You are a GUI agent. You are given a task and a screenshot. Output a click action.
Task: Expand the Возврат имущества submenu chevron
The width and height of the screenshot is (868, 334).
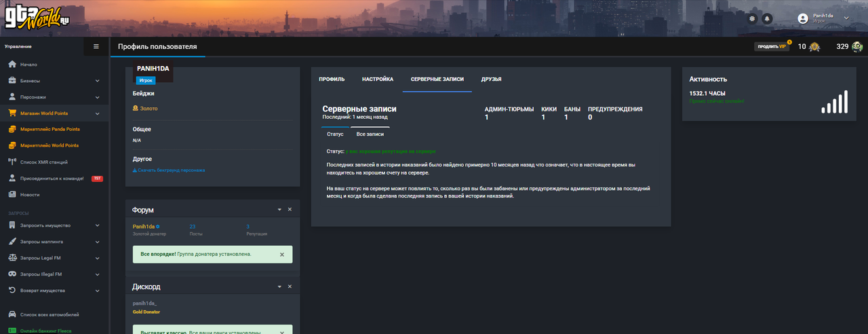point(97,291)
